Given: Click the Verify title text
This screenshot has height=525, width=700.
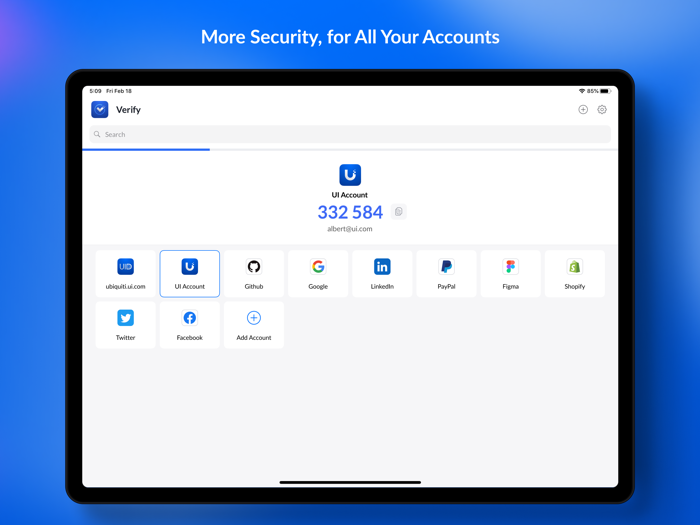Looking at the screenshot, I should [128, 110].
